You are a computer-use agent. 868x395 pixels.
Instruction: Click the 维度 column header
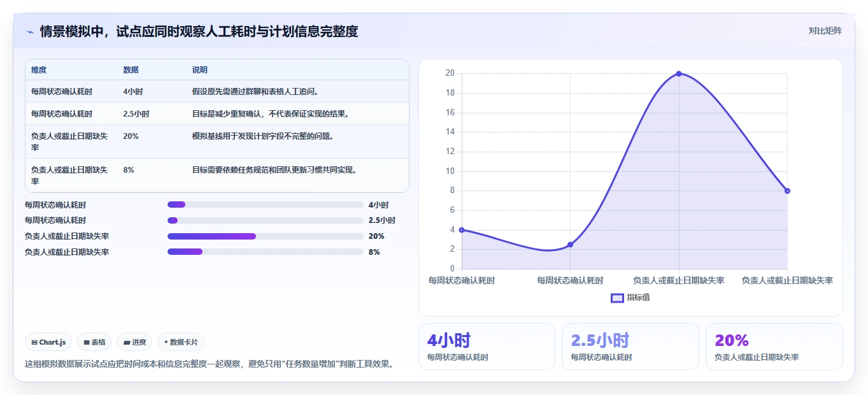(39, 70)
